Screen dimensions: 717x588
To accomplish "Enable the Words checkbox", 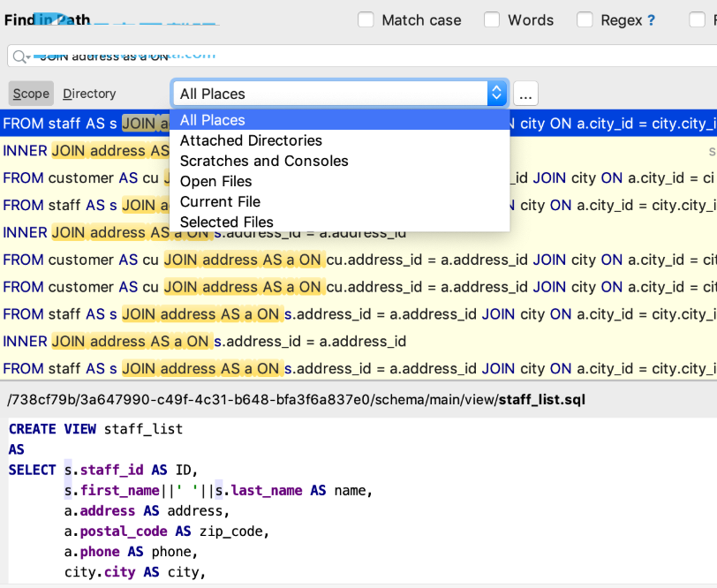I will (x=492, y=20).
